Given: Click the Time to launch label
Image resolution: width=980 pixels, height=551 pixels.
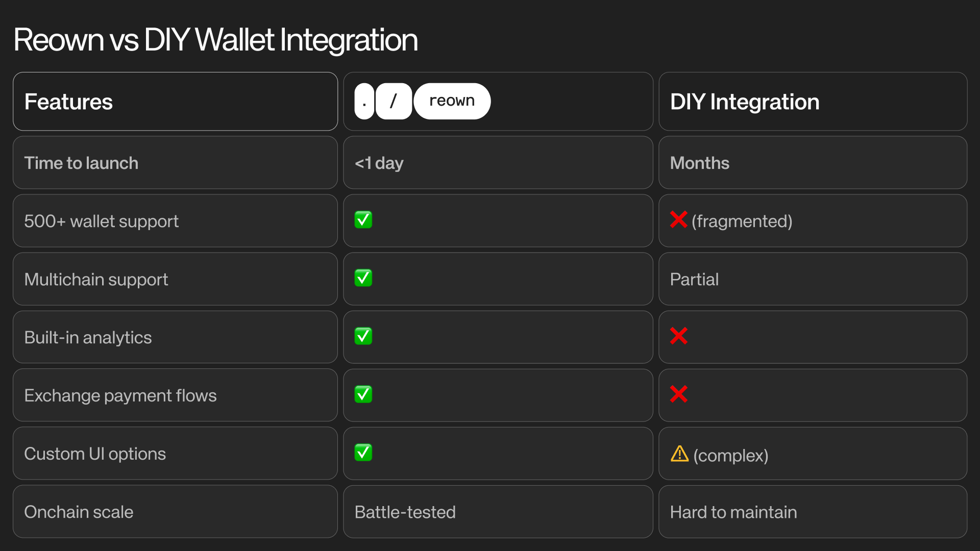Looking at the screenshot, I should click(x=81, y=163).
